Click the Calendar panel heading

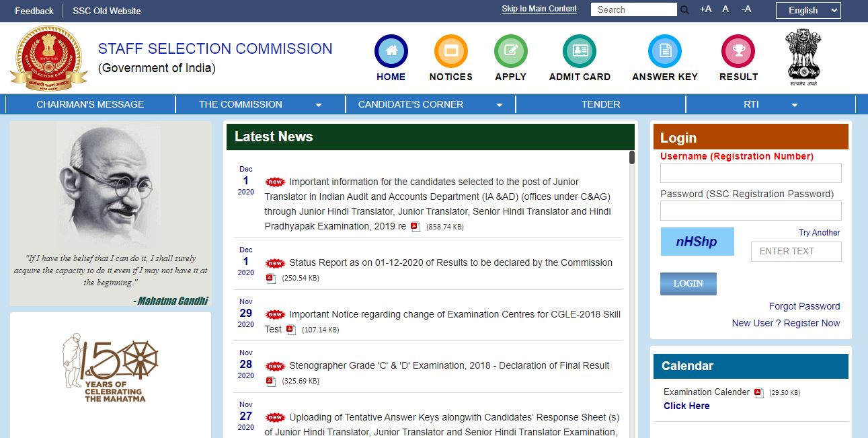coord(687,366)
